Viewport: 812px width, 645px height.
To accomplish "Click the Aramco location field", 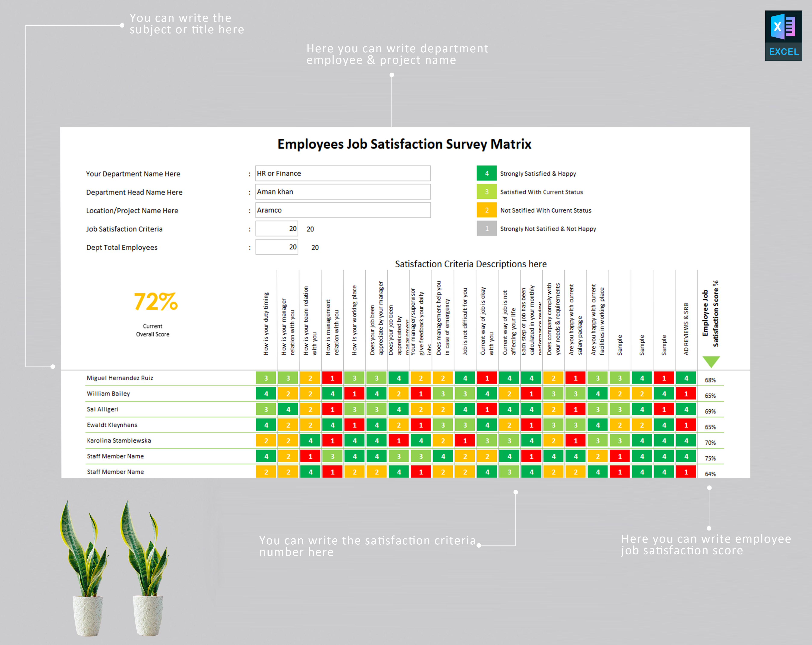I will click(343, 210).
